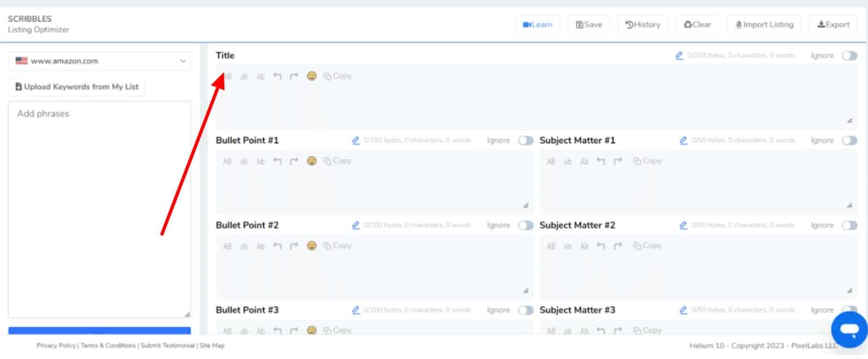Click the pencil edit icon for Subject Matter #3
Screen dimensions: 868x359
[683, 310]
